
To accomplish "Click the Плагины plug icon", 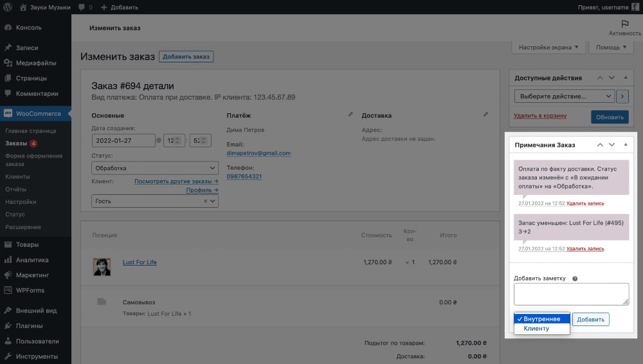I will [8, 325].
